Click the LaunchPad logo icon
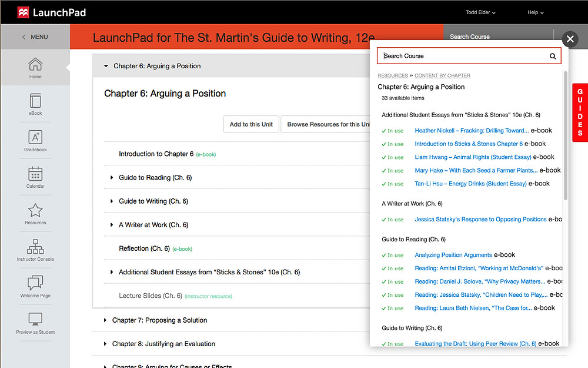588x368 pixels. pos(24,12)
